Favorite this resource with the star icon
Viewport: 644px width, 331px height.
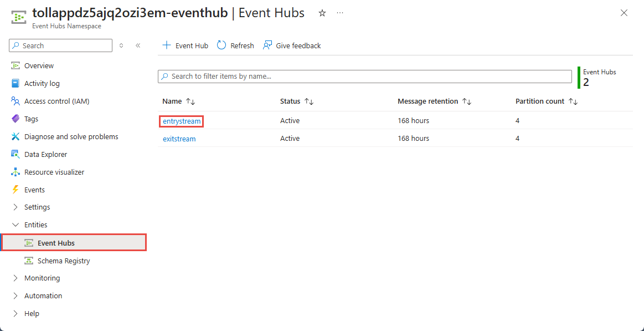(x=322, y=13)
